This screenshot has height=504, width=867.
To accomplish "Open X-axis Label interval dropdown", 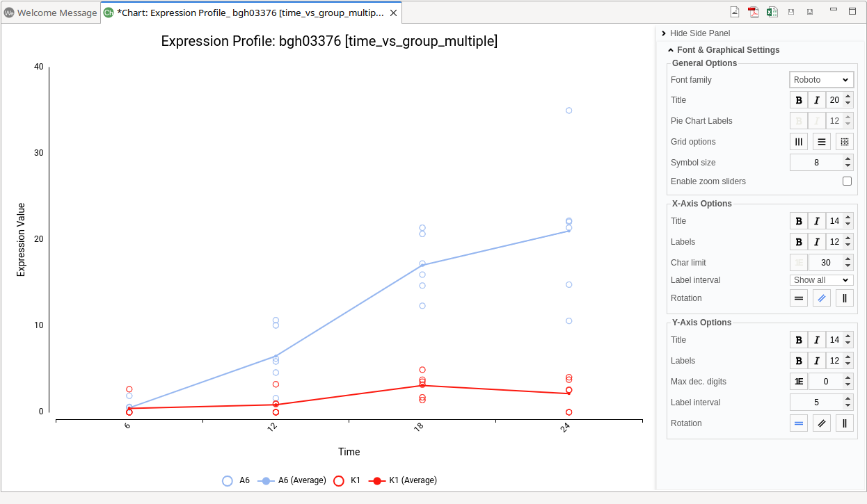I will click(x=821, y=280).
